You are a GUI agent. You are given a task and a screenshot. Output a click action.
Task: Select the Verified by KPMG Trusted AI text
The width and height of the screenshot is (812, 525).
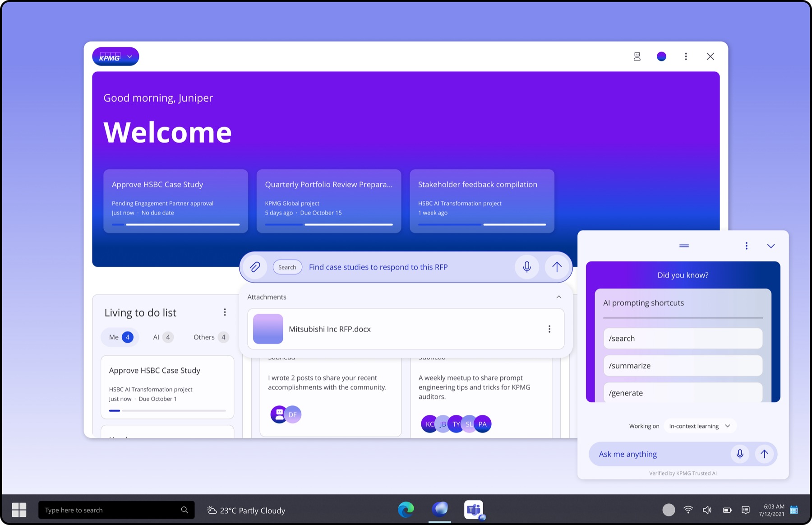683,473
